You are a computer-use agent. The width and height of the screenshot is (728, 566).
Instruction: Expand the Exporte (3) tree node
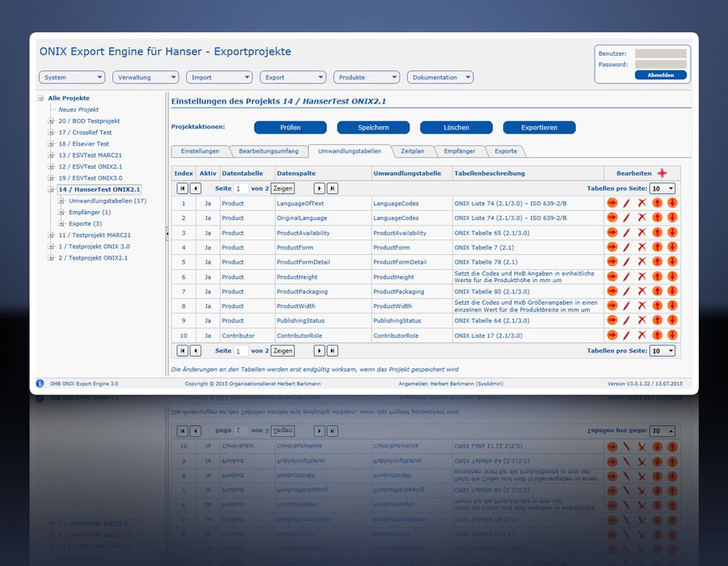[x=61, y=224]
